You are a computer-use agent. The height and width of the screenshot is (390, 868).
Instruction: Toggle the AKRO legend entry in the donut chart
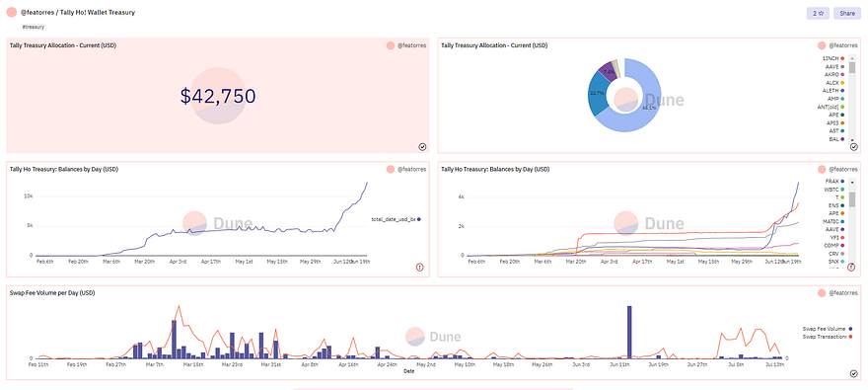tap(834, 74)
